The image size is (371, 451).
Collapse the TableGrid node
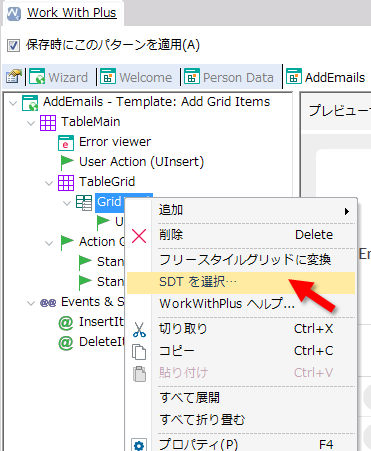click(x=49, y=183)
